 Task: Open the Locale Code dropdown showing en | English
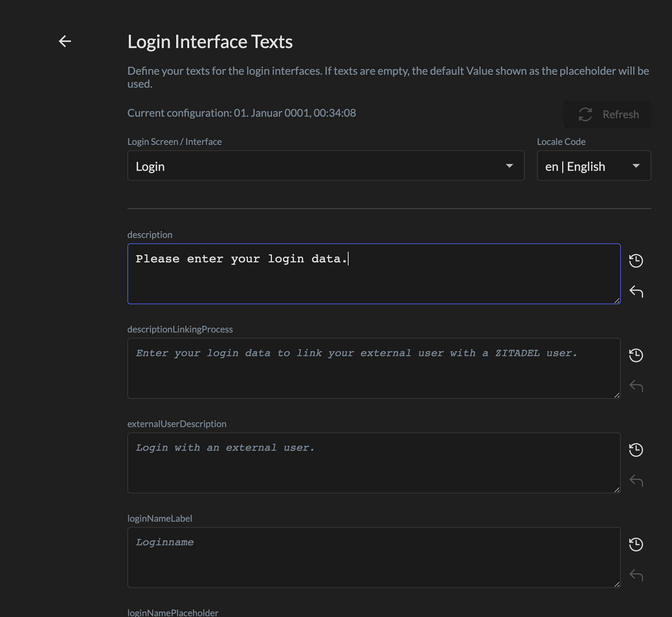coord(593,166)
